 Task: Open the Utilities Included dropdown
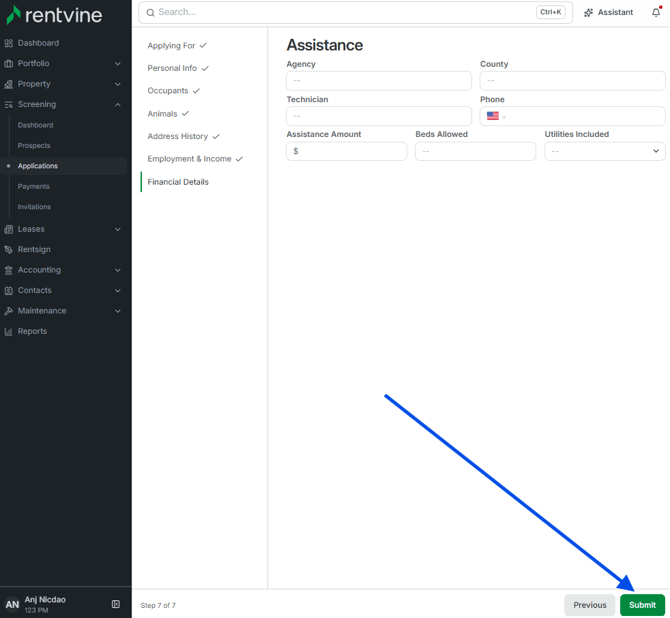tap(605, 151)
